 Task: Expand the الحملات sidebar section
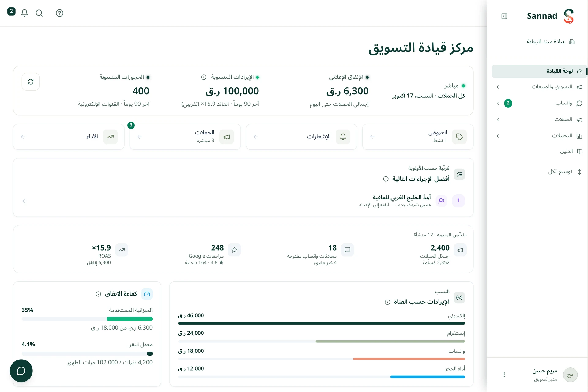tap(540, 119)
